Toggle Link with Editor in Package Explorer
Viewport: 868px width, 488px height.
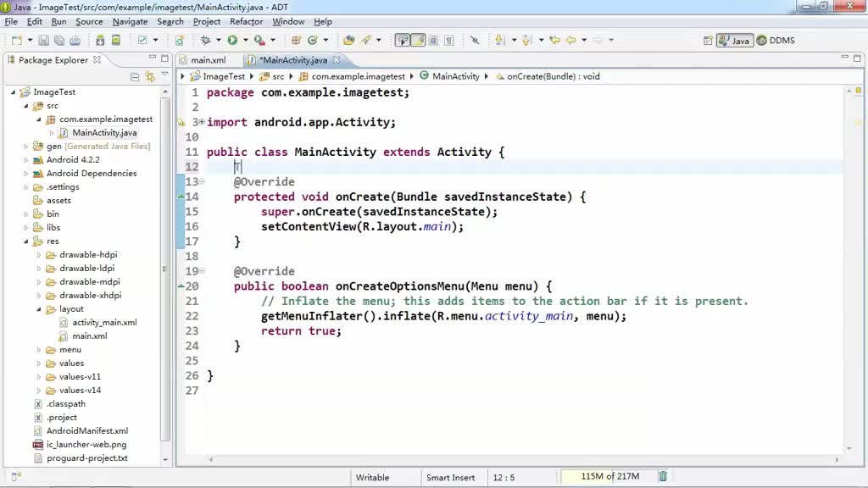click(149, 77)
